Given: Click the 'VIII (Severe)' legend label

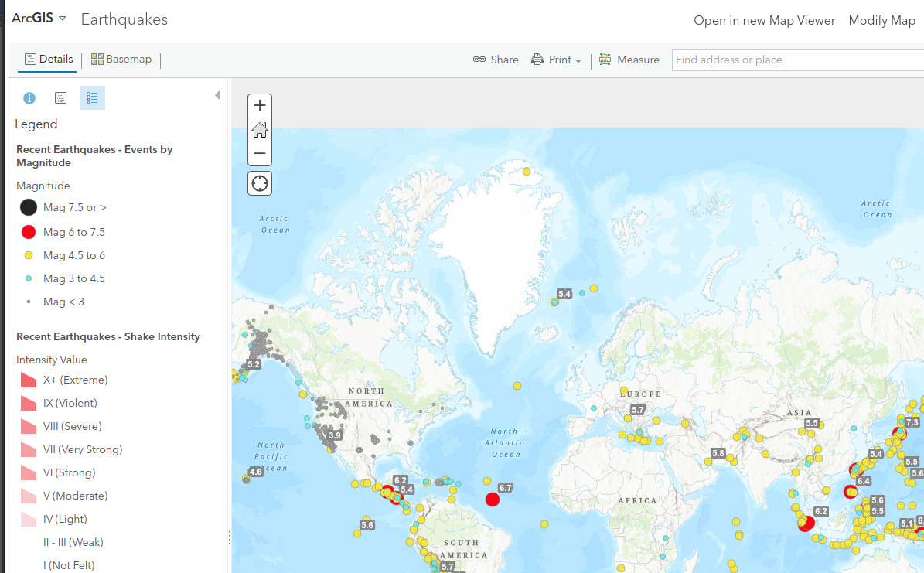Looking at the screenshot, I should pos(73,426).
